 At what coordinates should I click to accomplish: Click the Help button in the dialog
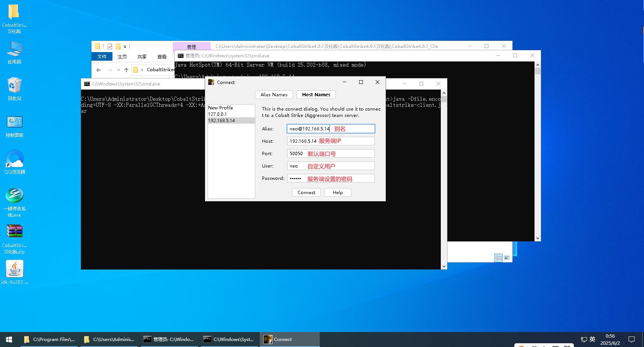pyautogui.click(x=338, y=193)
